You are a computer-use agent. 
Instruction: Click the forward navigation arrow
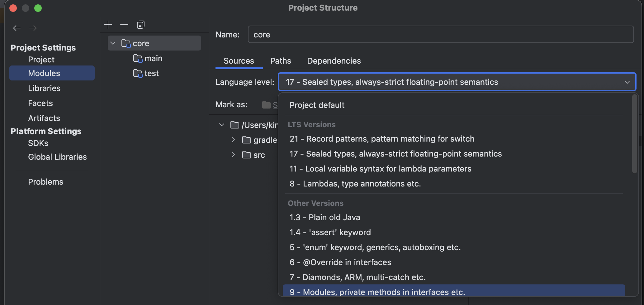(x=33, y=28)
